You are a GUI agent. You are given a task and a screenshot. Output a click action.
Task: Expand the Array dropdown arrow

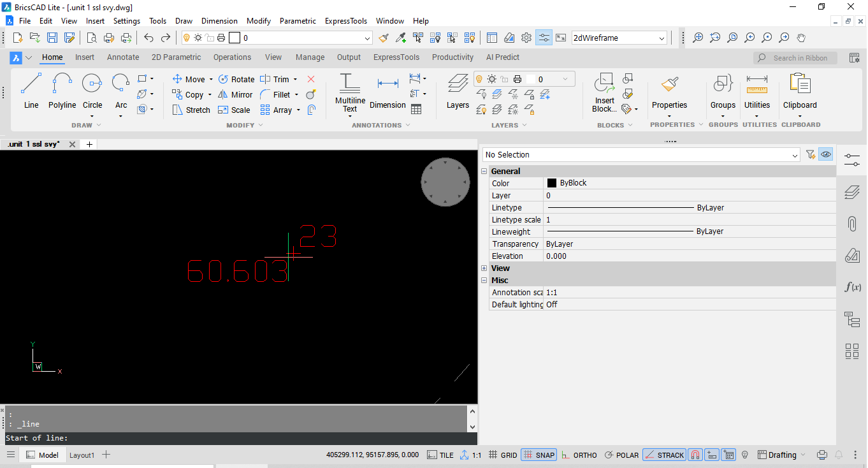click(298, 110)
